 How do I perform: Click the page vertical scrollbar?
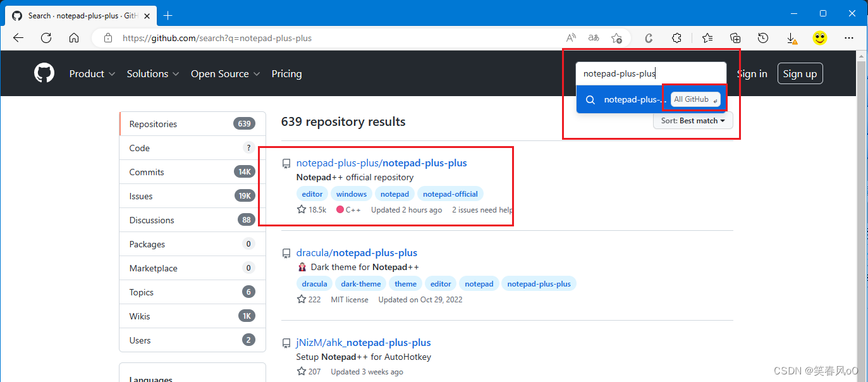tap(861, 215)
